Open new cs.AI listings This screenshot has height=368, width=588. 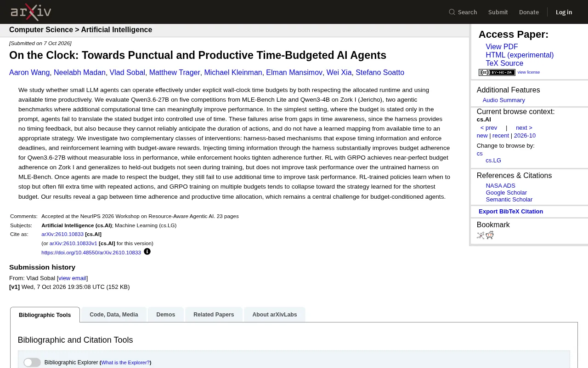(x=482, y=136)
